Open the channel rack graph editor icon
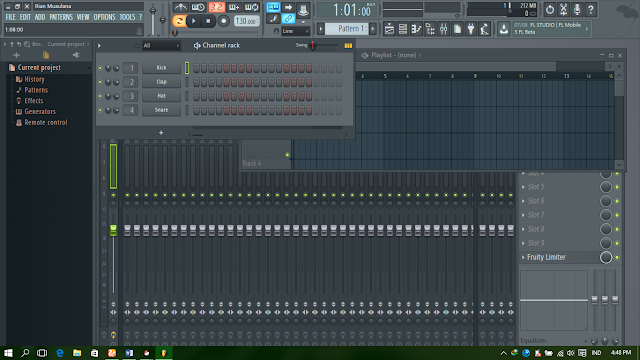The image size is (640, 360). (348, 46)
